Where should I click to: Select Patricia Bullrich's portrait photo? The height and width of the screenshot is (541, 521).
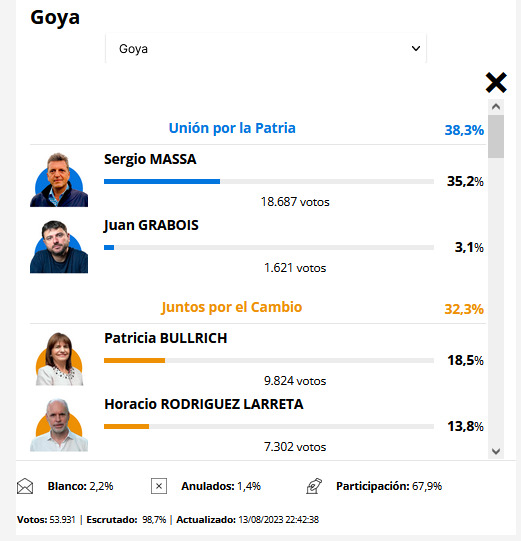[59, 359]
